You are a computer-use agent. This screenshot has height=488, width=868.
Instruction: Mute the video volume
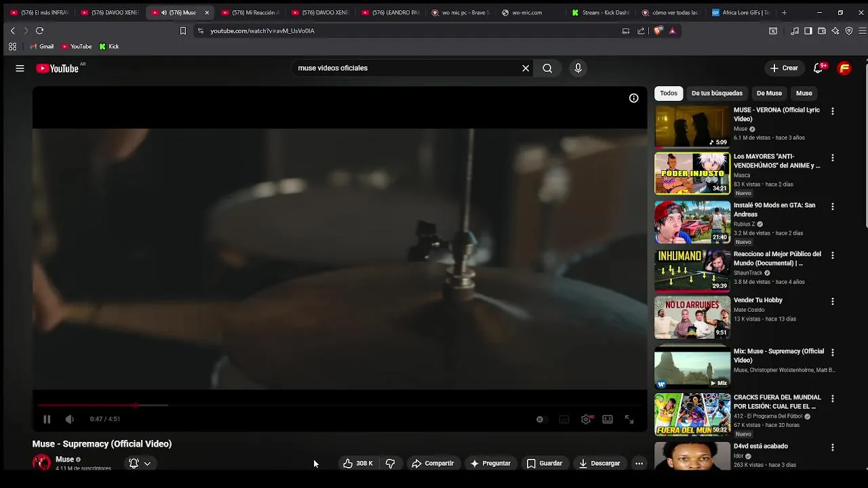coord(69,419)
